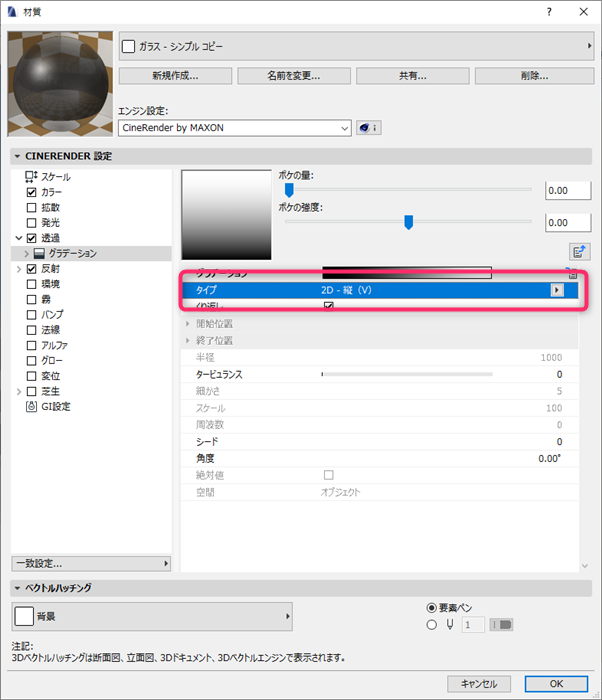This screenshot has width=602, height=700.
Task: Enable the 拡散 channel checkbox
Action: (x=31, y=208)
